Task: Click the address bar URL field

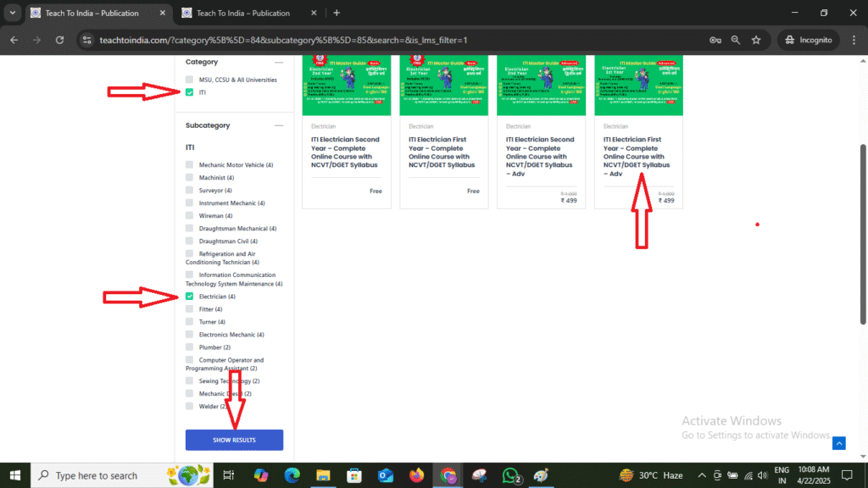Action: coord(398,40)
